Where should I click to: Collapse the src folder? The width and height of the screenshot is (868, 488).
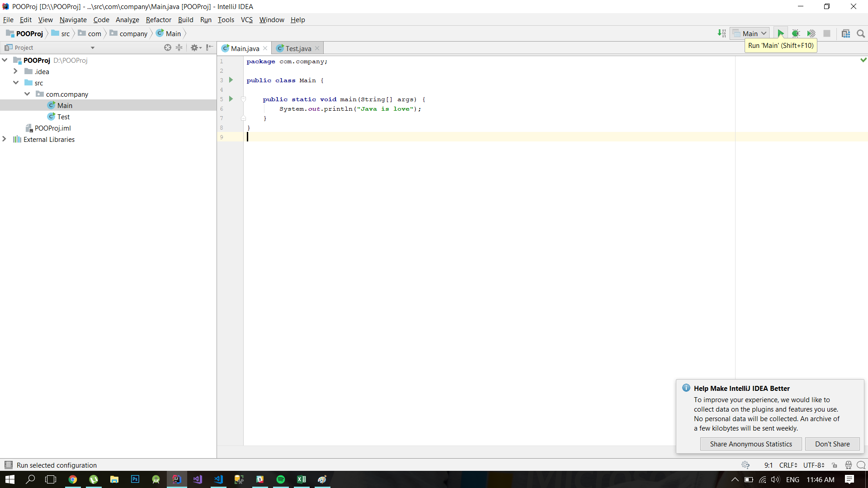pos(16,83)
